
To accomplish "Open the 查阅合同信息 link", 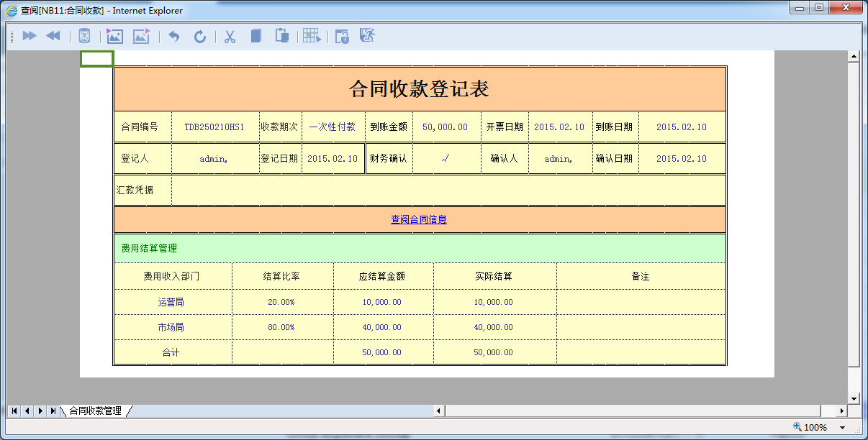I will [419, 219].
